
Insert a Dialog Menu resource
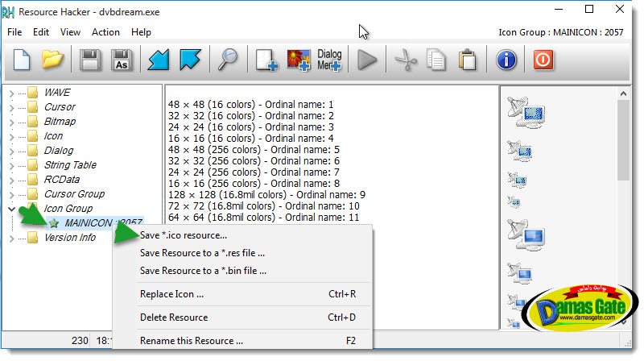(x=329, y=60)
